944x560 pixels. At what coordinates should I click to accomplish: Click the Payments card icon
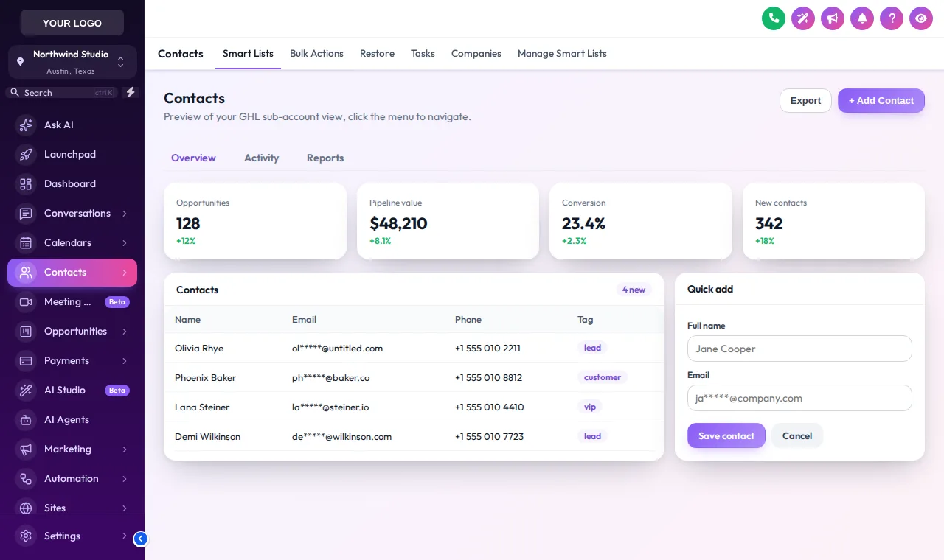[x=26, y=361]
